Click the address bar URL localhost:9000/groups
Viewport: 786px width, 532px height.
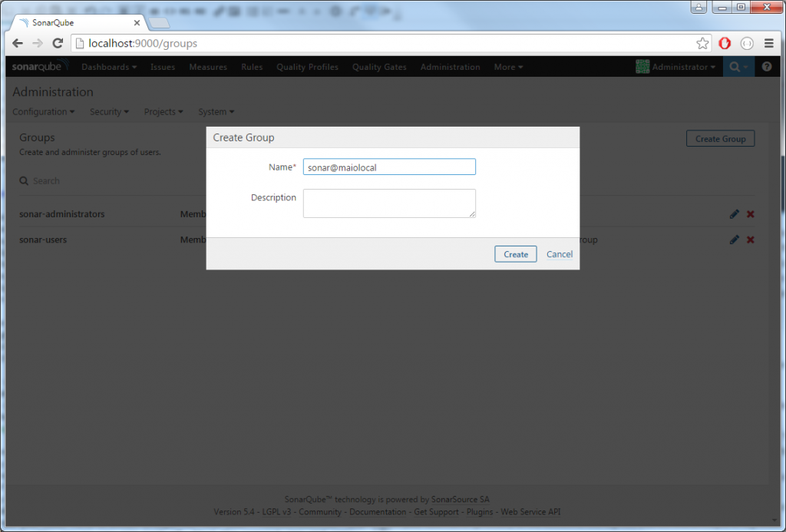[143, 44]
